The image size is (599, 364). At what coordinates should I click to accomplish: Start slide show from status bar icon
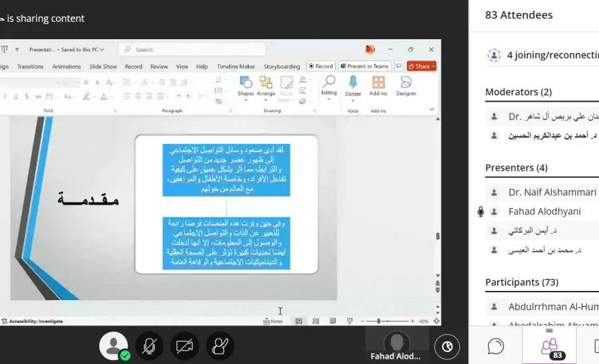[x=350, y=321]
